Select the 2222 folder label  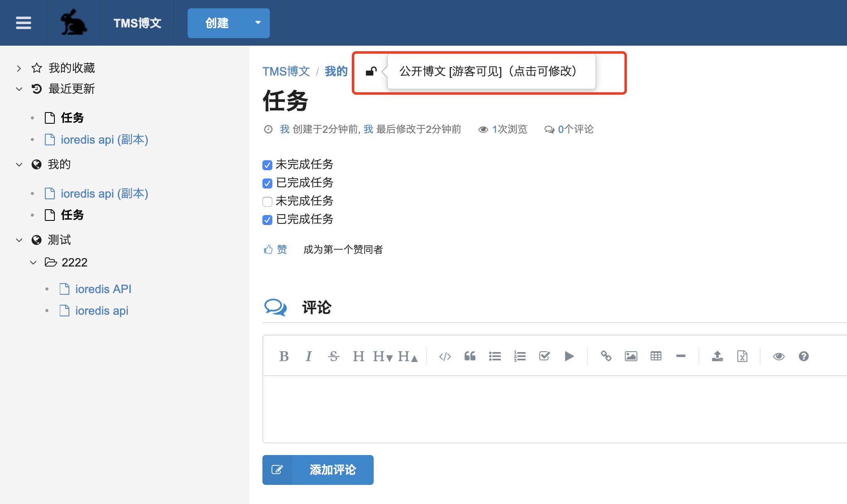point(74,262)
